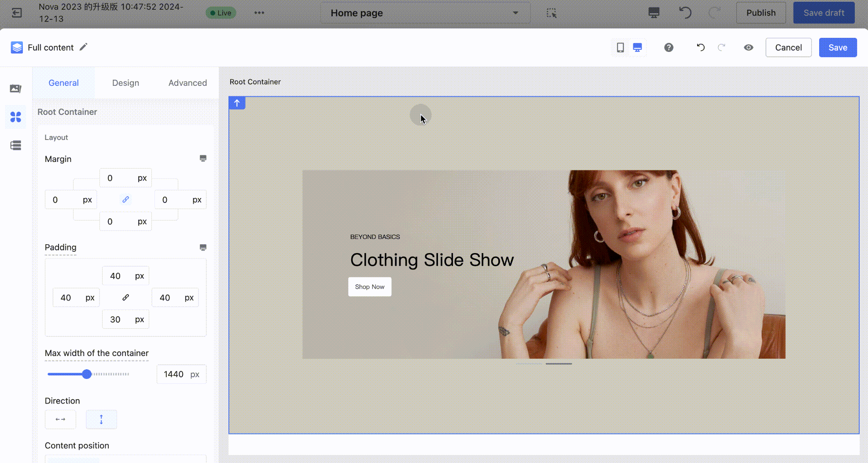Switch to the Design tab

[125, 83]
